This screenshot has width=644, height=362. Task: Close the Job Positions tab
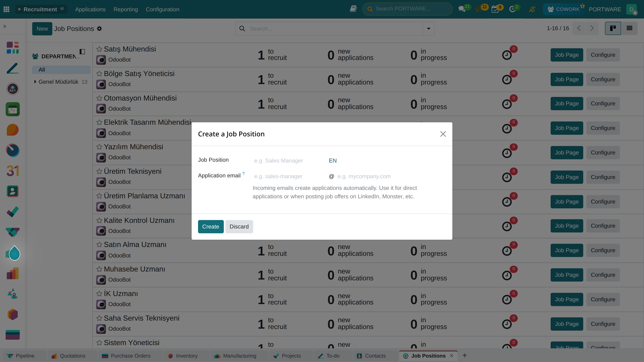[451, 356]
